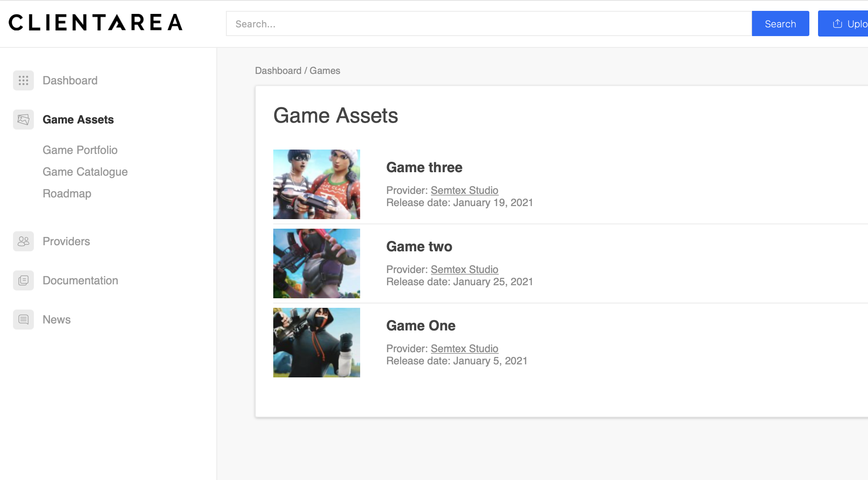Click the Game three thumbnail image
Screen dimensions: 868x480
316,184
